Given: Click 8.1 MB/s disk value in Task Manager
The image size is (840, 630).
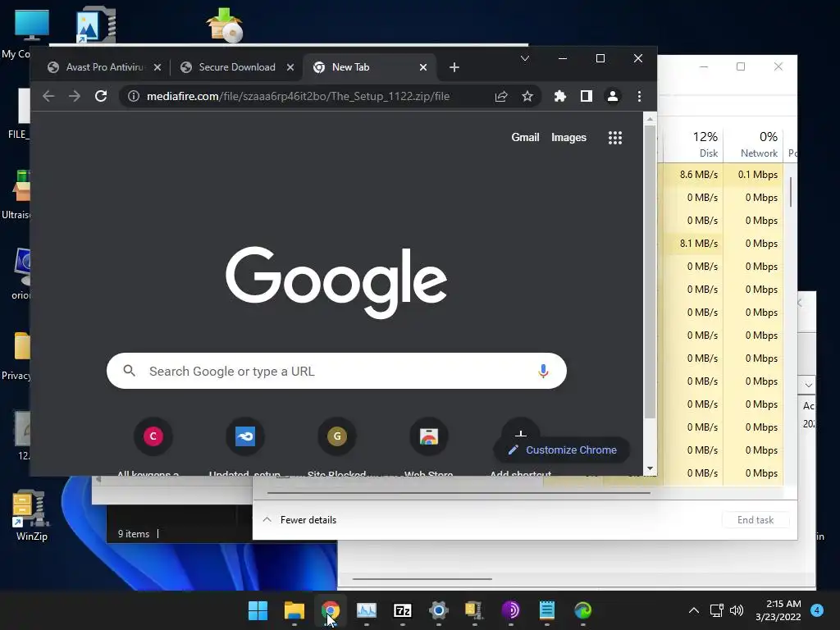Looking at the screenshot, I should (x=699, y=243).
